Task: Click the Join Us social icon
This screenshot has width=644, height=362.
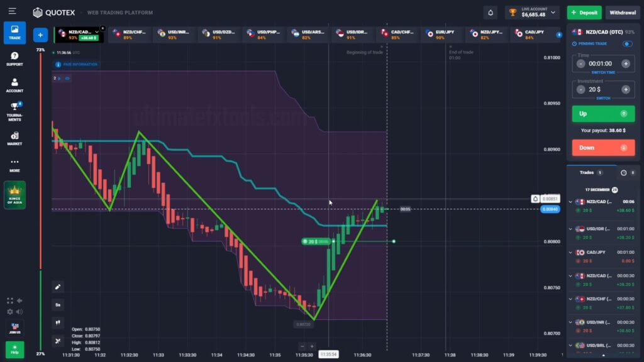Action: pos(15,328)
